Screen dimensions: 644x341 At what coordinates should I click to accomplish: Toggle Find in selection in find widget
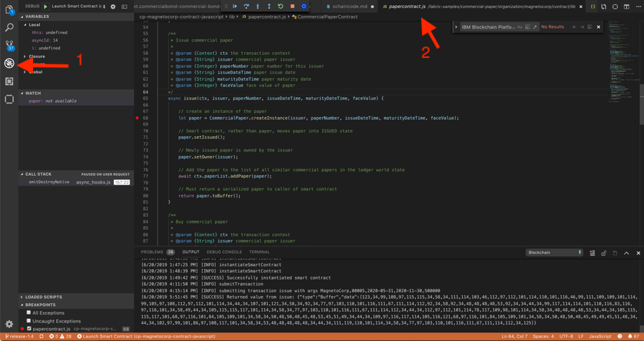pyautogui.click(x=590, y=26)
